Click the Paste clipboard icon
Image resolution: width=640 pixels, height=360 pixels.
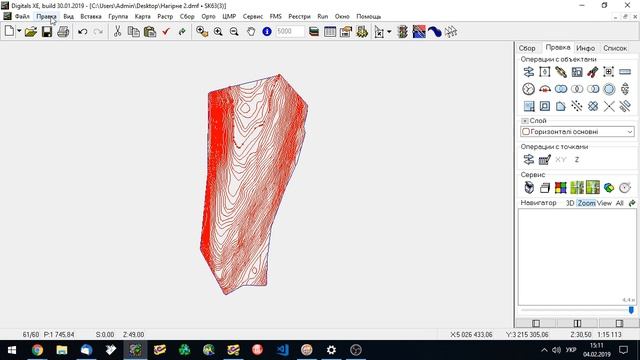click(x=150, y=31)
